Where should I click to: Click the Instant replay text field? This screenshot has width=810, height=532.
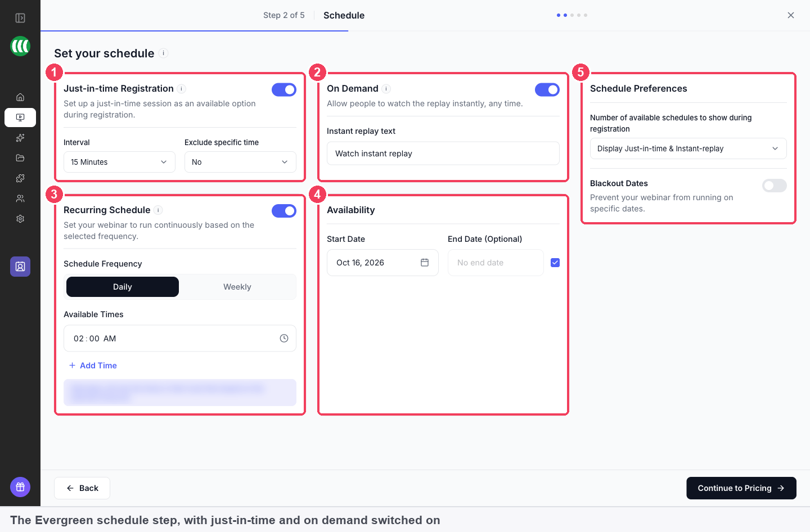point(443,154)
